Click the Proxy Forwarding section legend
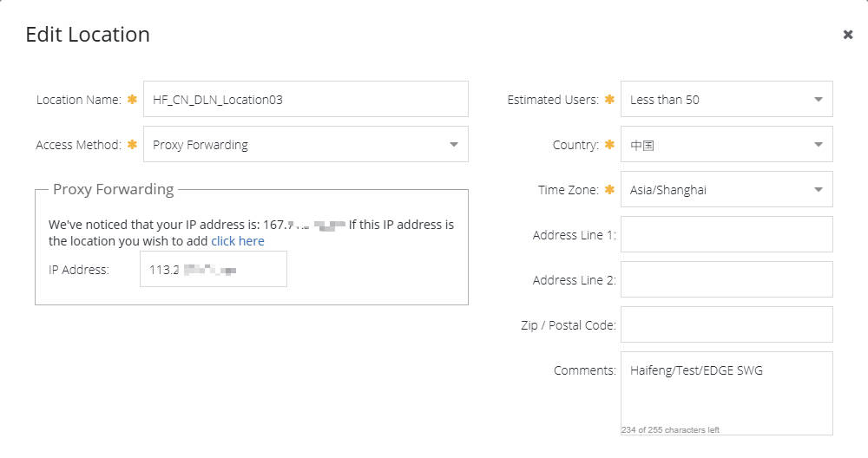The height and width of the screenshot is (458, 868). 113,189
